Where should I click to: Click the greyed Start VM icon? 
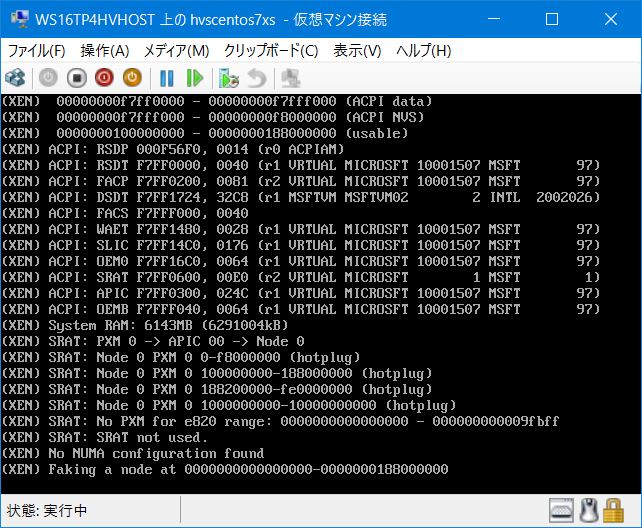pyautogui.click(x=48, y=78)
